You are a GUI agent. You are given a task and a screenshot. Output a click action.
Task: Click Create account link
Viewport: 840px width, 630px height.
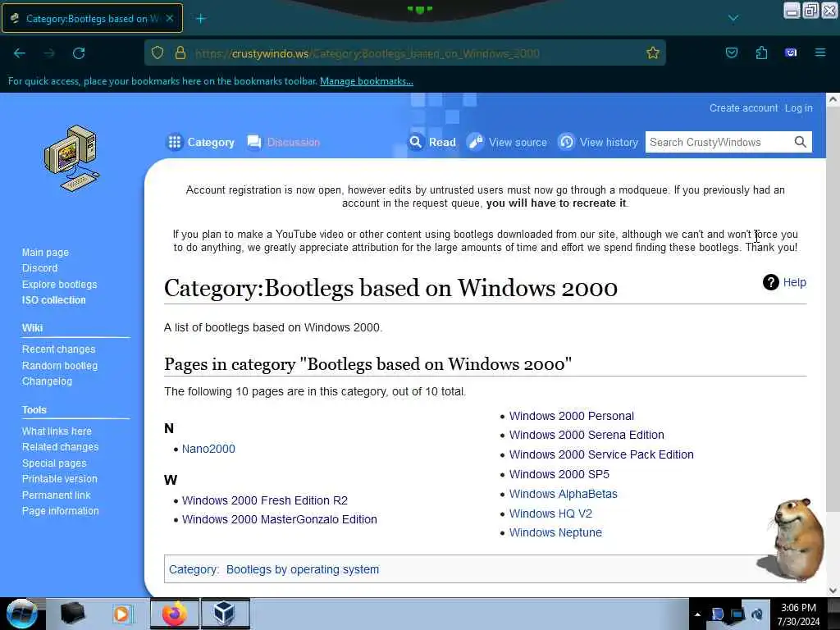click(x=743, y=108)
